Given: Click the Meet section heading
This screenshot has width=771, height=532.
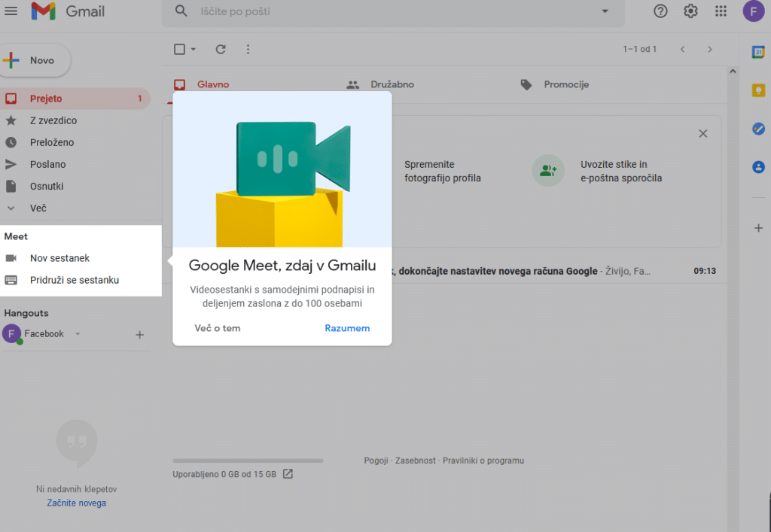Looking at the screenshot, I should [x=16, y=236].
